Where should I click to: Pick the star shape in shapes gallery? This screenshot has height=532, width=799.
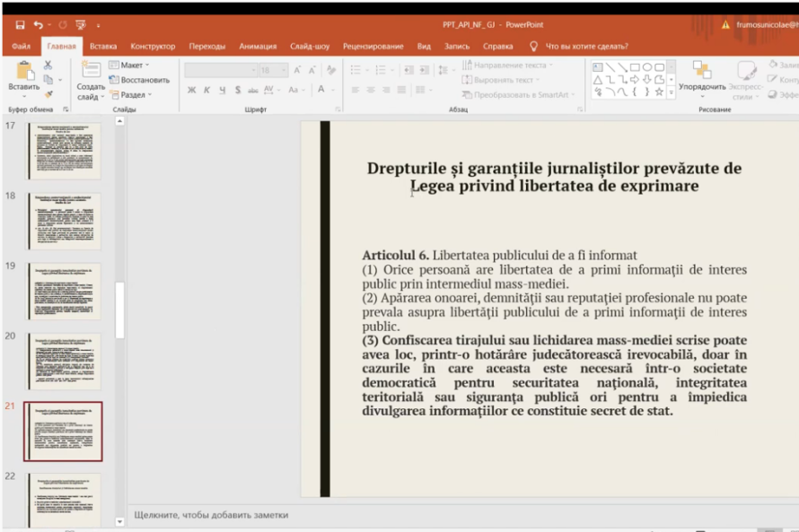click(x=659, y=92)
